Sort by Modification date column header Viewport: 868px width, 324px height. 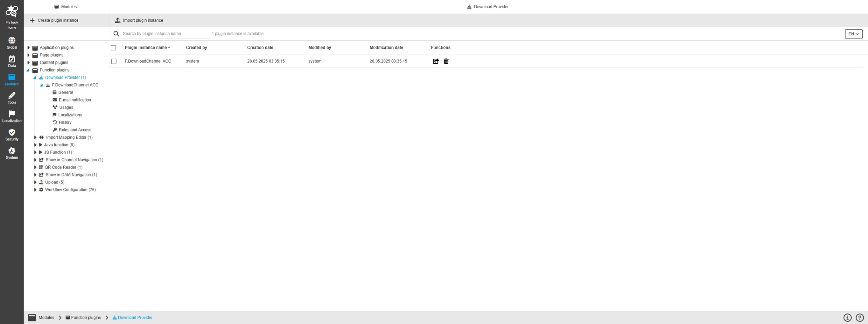(x=386, y=48)
